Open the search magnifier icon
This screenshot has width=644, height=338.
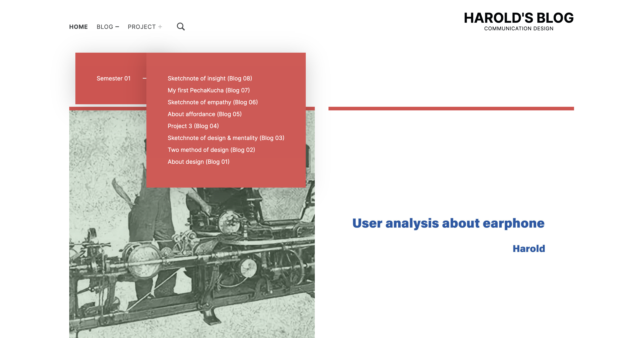[181, 27]
